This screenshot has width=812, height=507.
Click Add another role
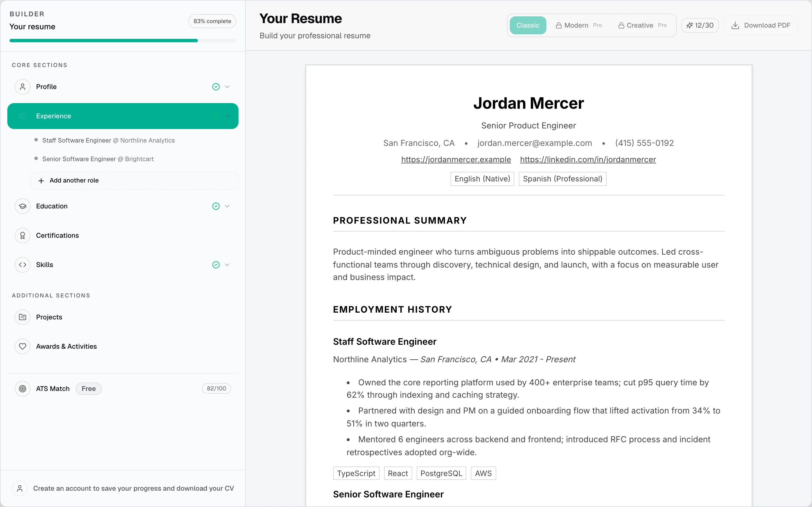[x=134, y=180]
